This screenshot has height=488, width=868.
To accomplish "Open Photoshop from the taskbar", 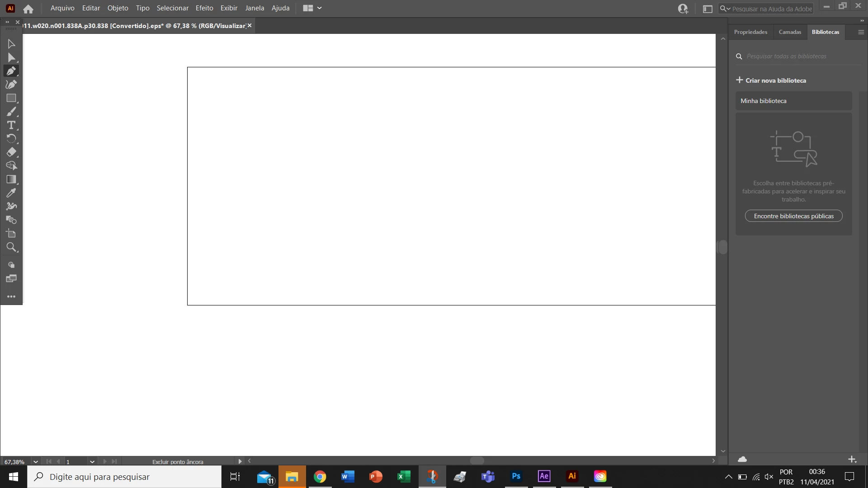I will point(516,476).
